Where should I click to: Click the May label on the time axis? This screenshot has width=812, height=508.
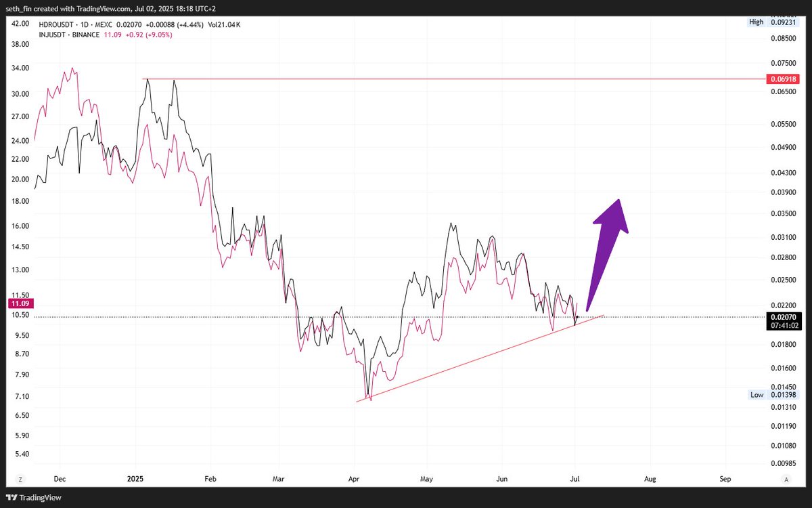[426, 479]
